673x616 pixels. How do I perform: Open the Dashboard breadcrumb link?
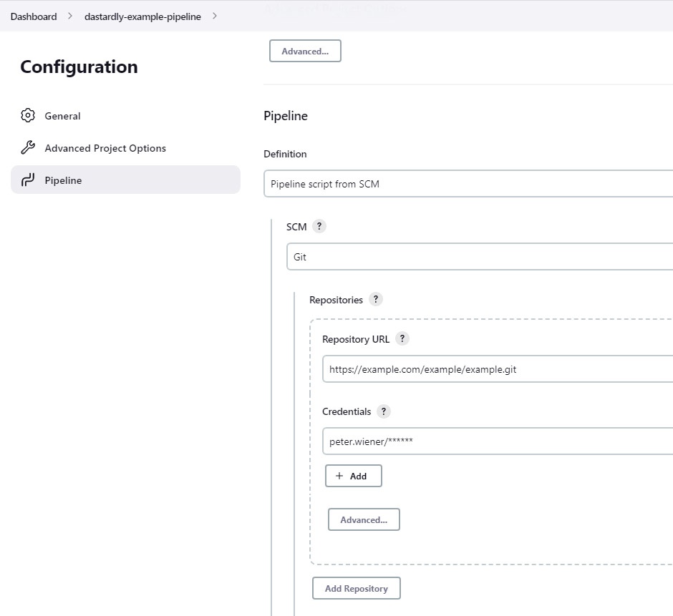click(34, 16)
